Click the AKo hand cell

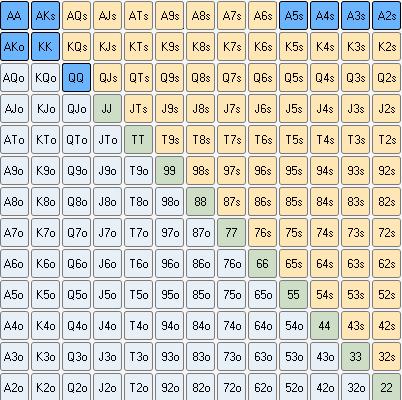tap(14, 46)
